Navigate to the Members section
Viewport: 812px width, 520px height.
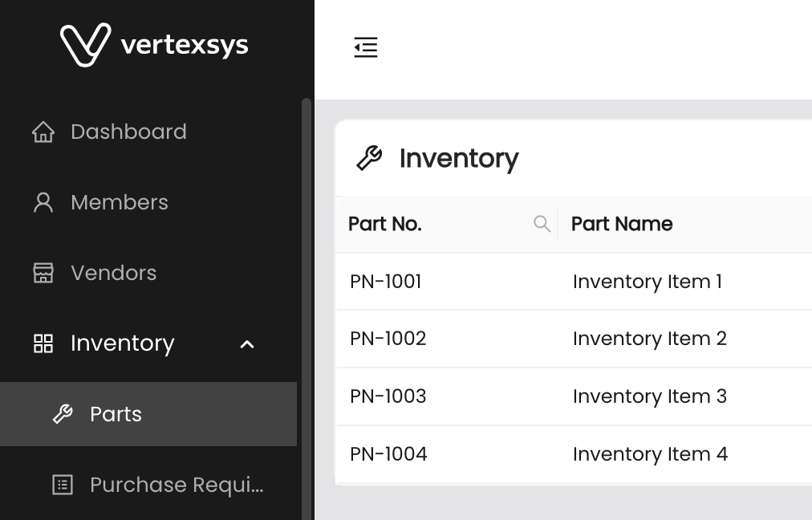[120, 201]
